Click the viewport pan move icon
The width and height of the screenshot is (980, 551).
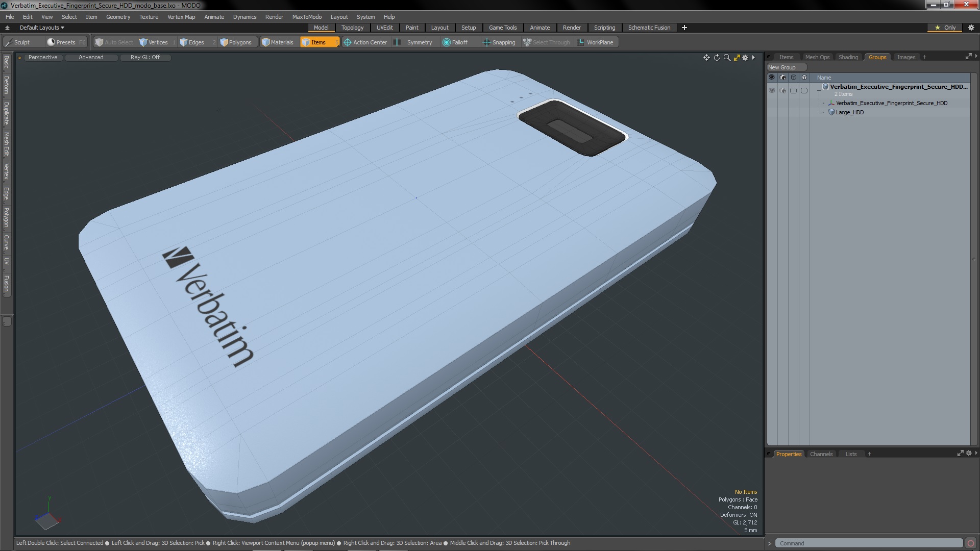[706, 58]
